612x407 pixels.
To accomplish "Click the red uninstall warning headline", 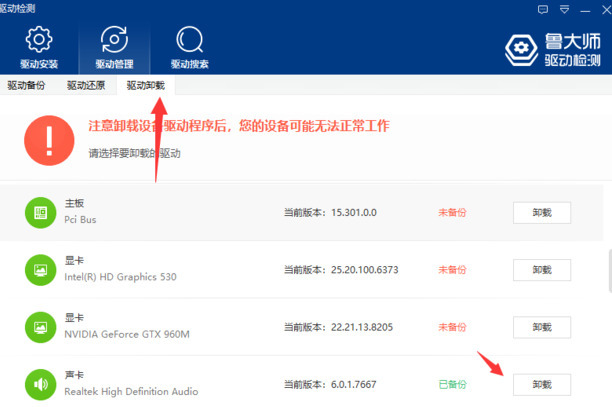I will [239, 126].
